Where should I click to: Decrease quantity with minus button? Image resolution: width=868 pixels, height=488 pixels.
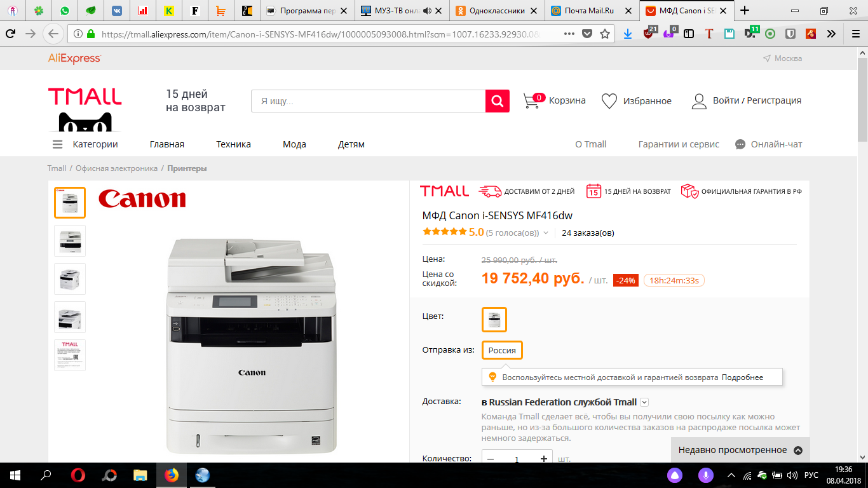point(491,459)
